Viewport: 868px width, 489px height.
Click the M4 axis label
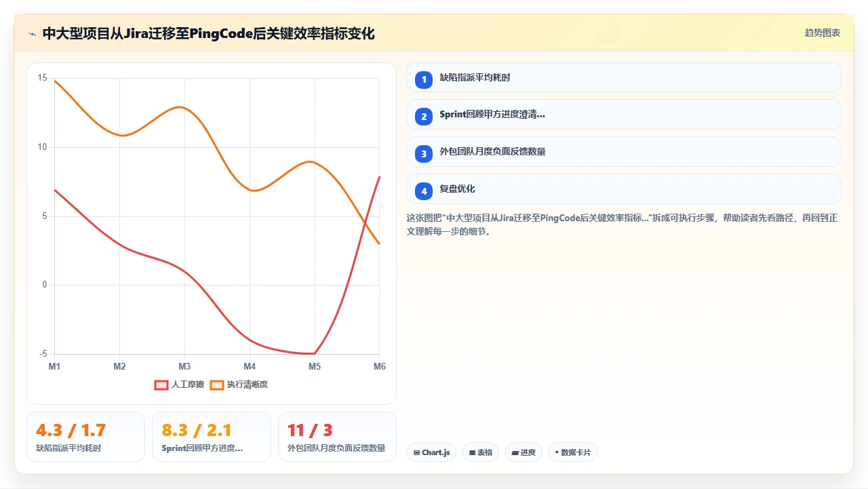pyautogui.click(x=250, y=366)
